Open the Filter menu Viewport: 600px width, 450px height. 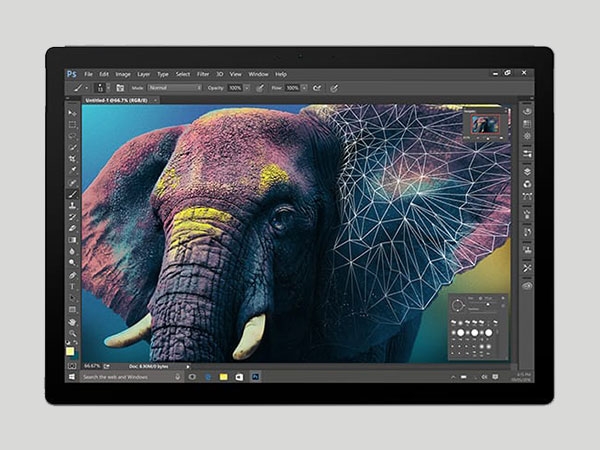click(x=203, y=74)
